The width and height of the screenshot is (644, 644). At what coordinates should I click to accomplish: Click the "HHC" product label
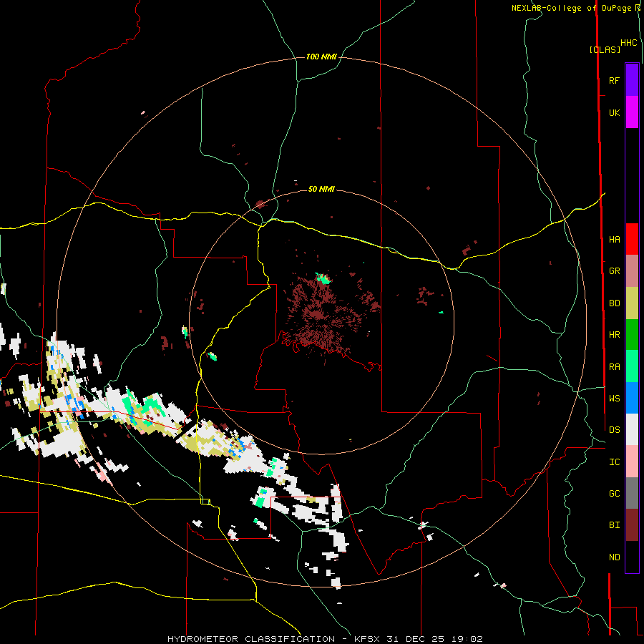tap(629, 43)
